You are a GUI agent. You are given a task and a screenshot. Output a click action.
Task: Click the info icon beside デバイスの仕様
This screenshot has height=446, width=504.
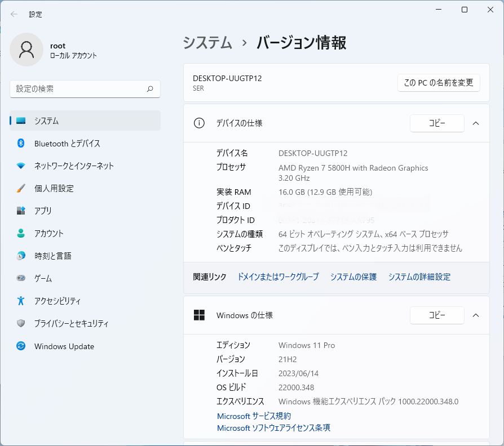point(199,123)
